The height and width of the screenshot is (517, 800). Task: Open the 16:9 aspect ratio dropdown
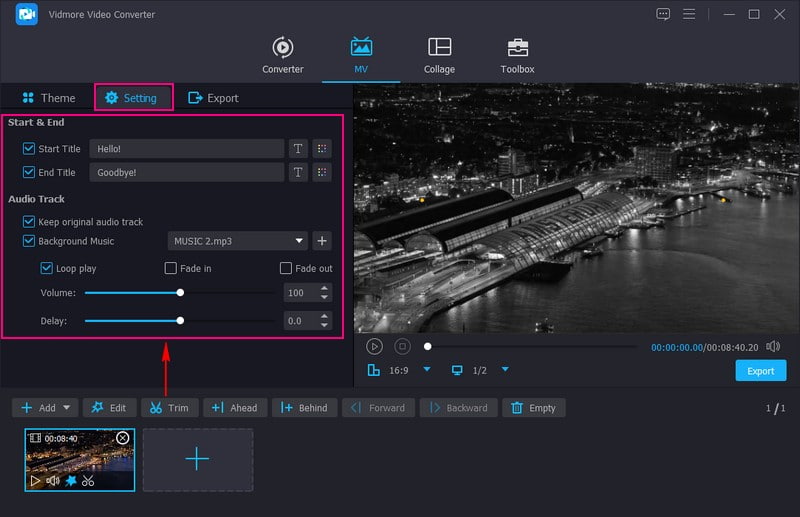[427, 370]
